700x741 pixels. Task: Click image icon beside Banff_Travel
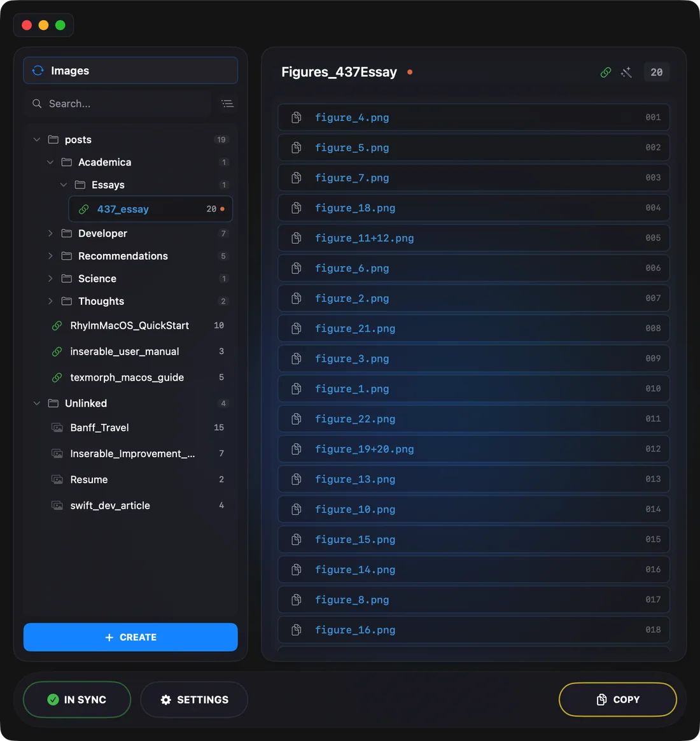pos(57,428)
